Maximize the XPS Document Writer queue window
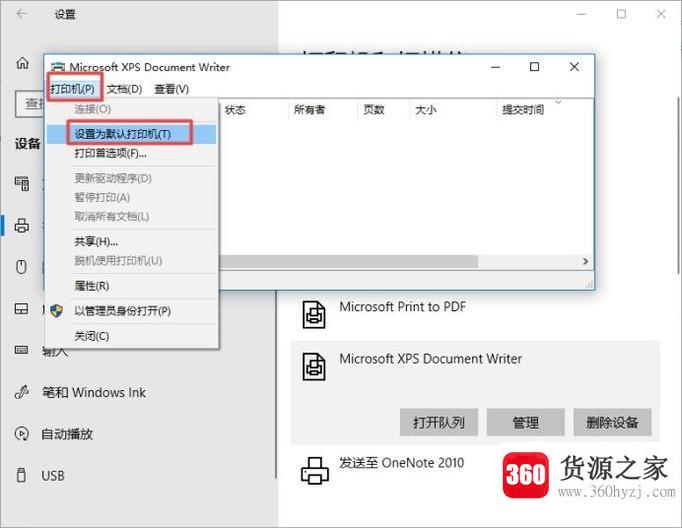This screenshot has width=682, height=528. coord(535,67)
